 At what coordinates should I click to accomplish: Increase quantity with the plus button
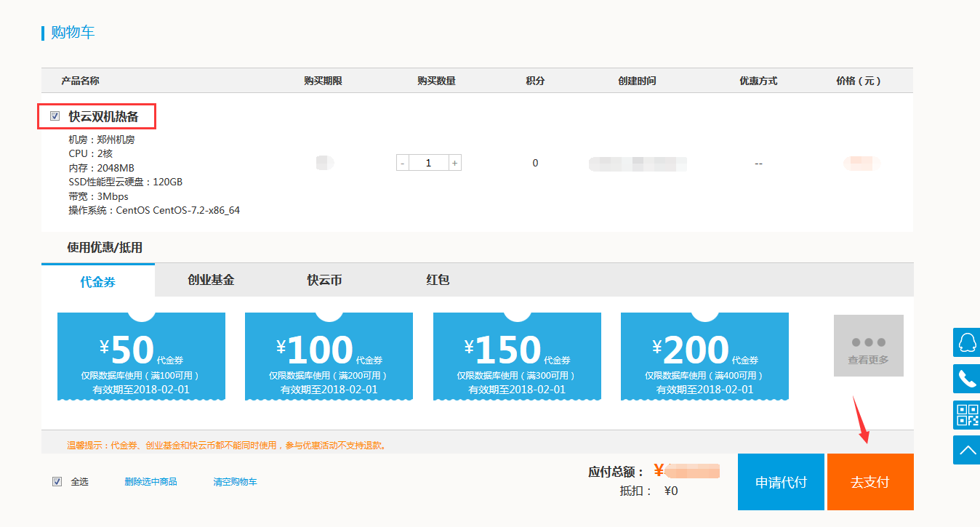455,163
